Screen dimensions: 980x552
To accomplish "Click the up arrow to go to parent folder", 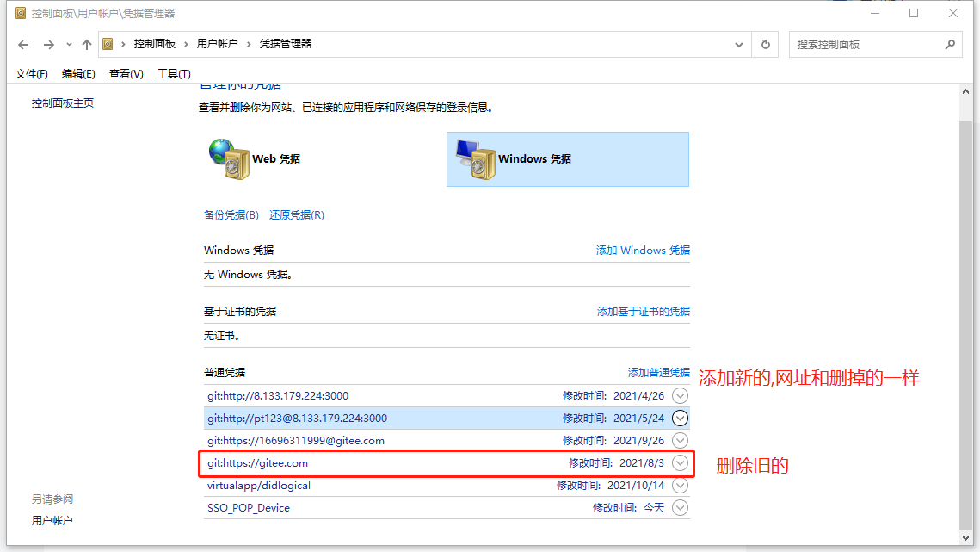I will point(85,44).
